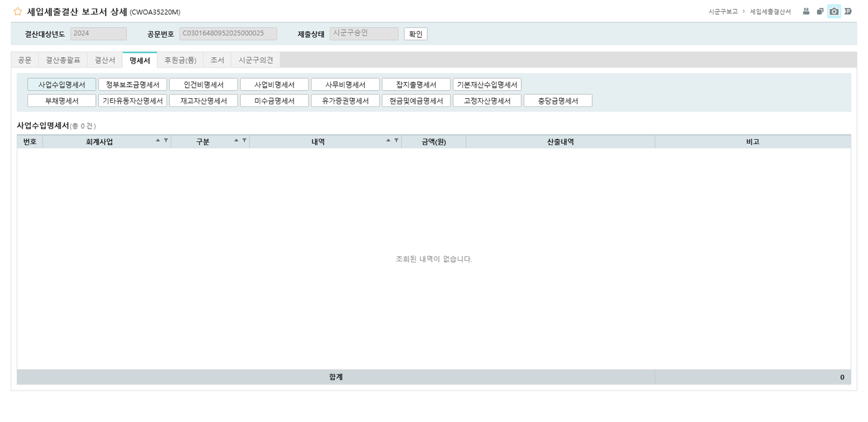Sort the 구분 column using arrow icon
Screen dimensions: 868x422
[237, 140]
